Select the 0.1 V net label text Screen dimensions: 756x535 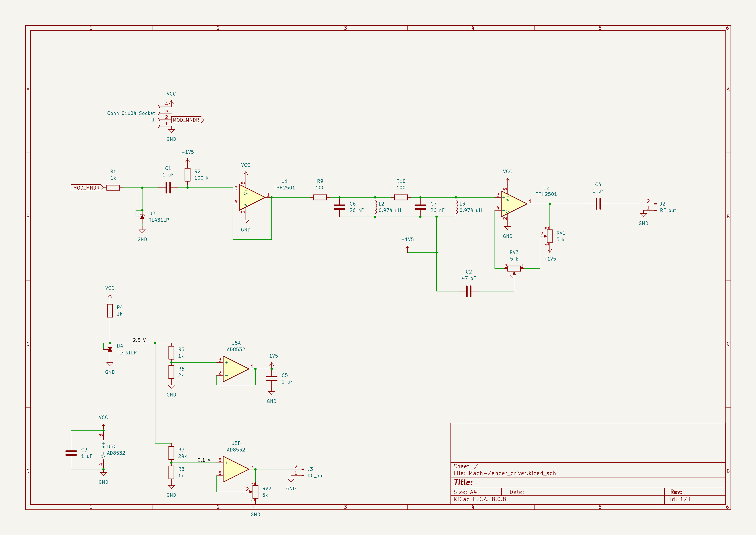point(204,459)
